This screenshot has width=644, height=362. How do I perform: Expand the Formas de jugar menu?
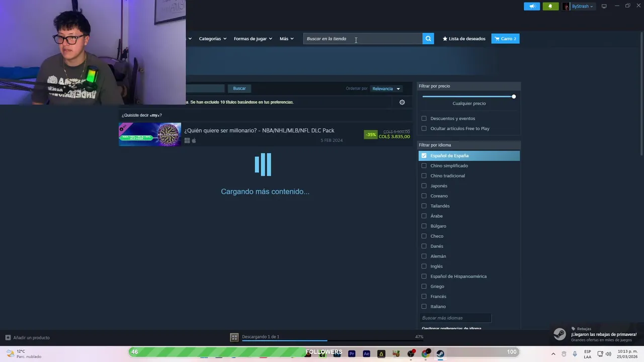253,39
